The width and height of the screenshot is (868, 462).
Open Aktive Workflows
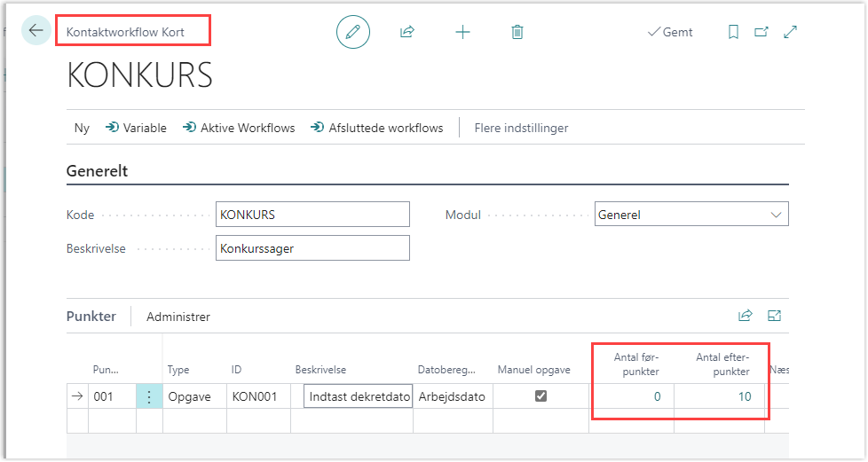[239, 128]
